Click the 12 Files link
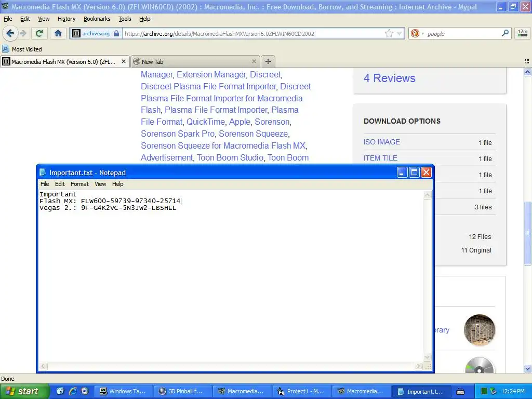532x399 pixels. [x=480, y=237]
